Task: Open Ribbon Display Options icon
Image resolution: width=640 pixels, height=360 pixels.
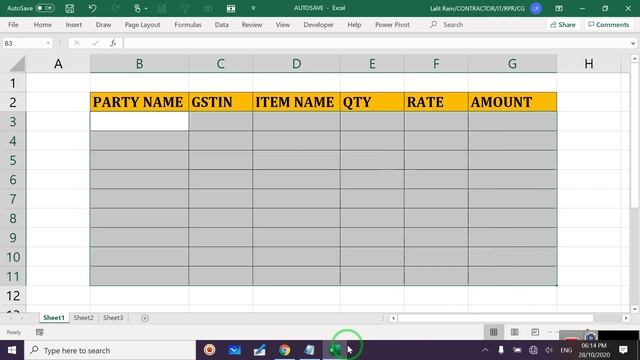Action: tap(559, 8)
